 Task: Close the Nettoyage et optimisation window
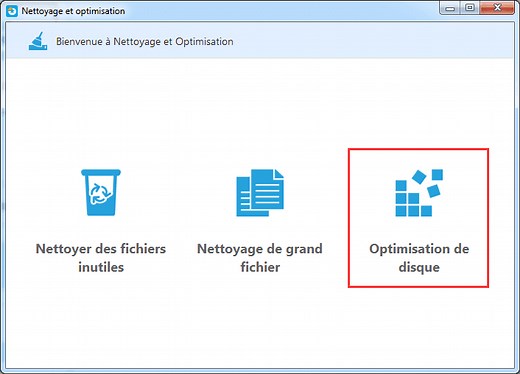coord(497,8)
